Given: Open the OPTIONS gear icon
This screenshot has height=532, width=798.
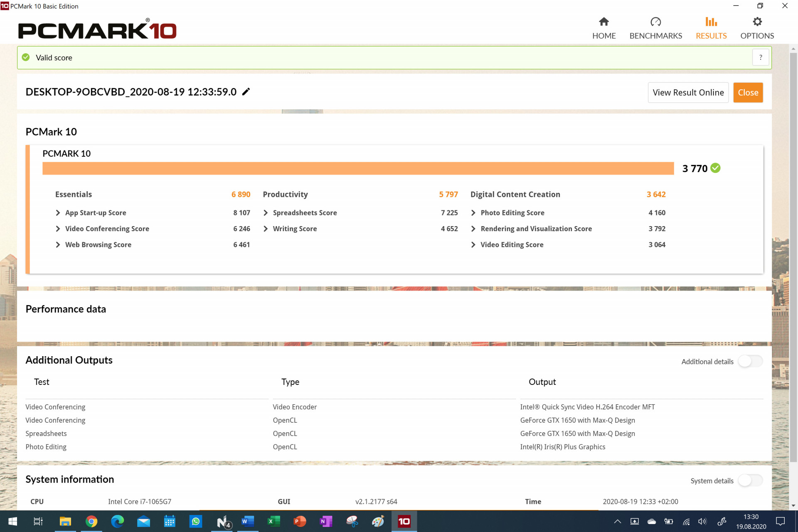Looking at the screenshot, I should point(757,22).
